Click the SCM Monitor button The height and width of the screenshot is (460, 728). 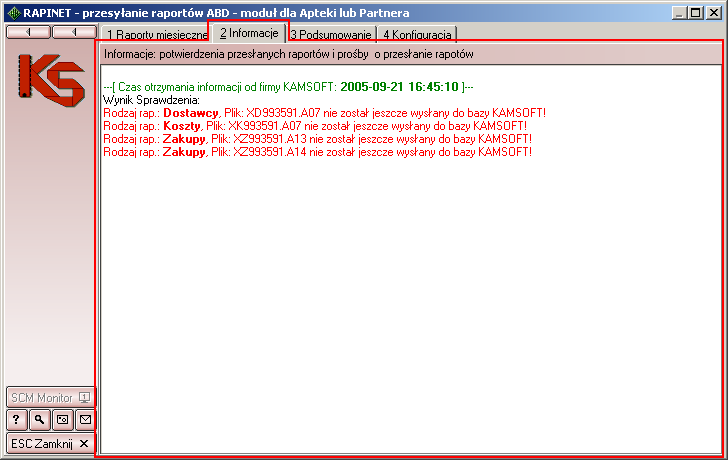point(50,398)
